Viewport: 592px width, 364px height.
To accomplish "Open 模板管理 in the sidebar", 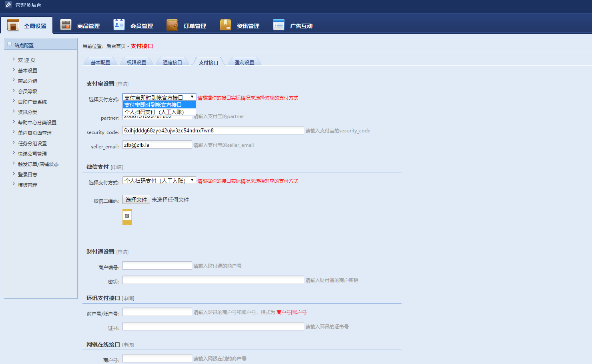I will coord(28,185).
